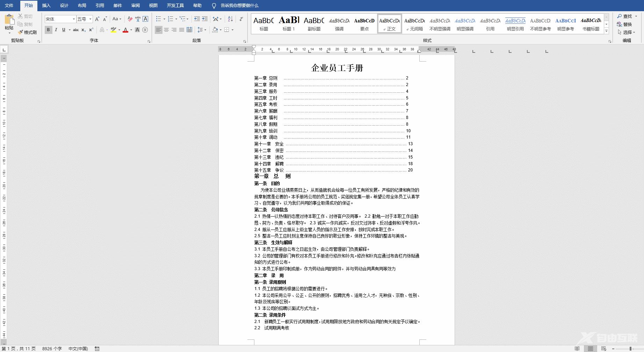The height and width of the screenshot is (352, 644).
Task: Toggle italic formatting
Action: pyautogui.click(x=56, y=30)
